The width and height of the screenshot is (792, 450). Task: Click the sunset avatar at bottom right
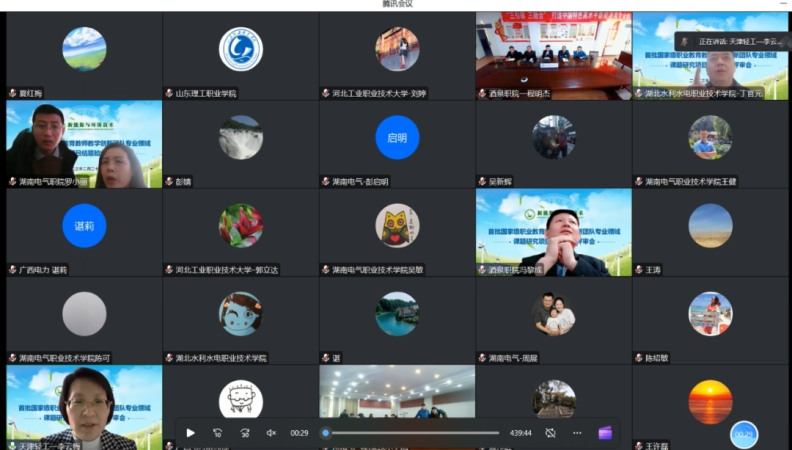[710, 402]
